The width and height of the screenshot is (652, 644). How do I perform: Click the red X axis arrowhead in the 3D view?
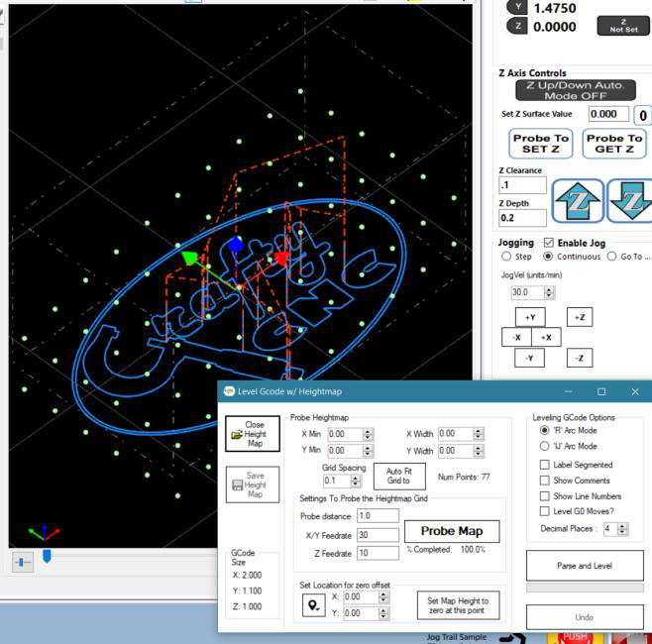tap(281, 258)
